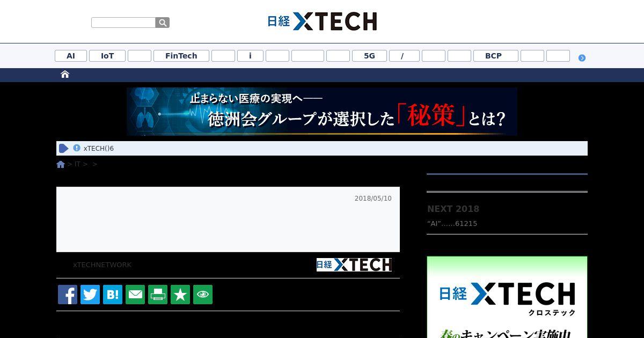Go to home via navy bar icon
Screen dimensions: 644x338
point(65,75)
